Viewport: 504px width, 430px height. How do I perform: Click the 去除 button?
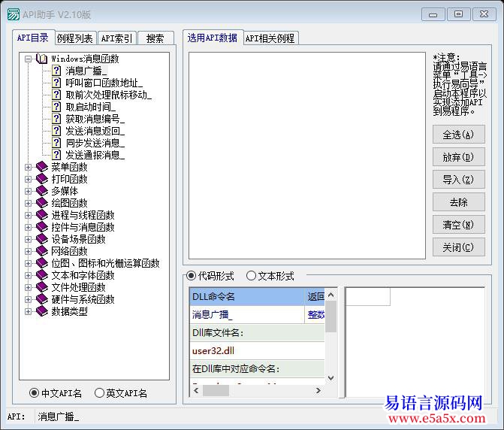(459, 202)
